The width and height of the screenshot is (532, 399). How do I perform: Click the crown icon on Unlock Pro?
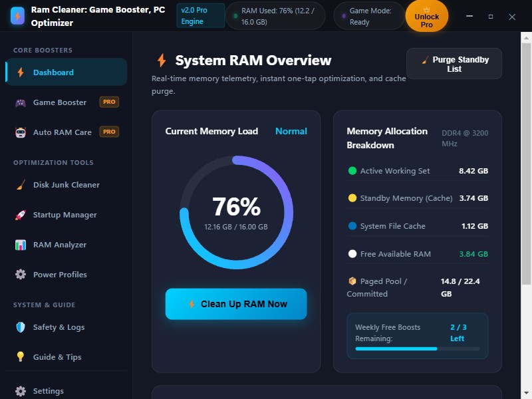point(426,9)
